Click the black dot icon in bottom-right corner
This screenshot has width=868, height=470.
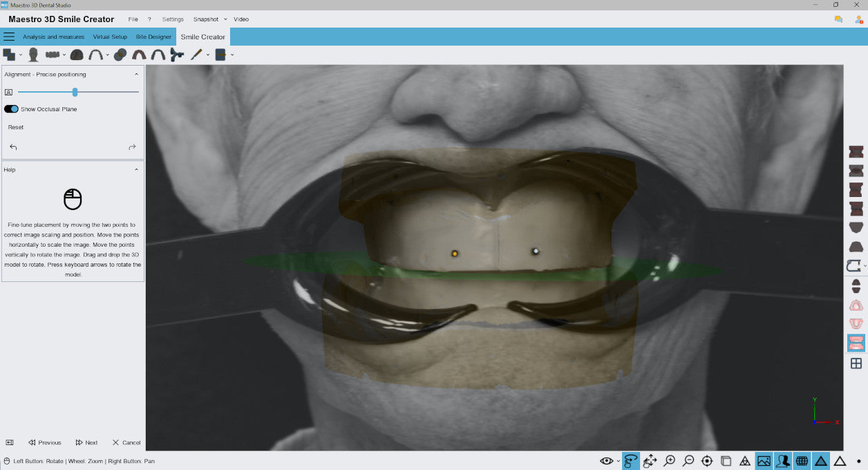point(858,461)
